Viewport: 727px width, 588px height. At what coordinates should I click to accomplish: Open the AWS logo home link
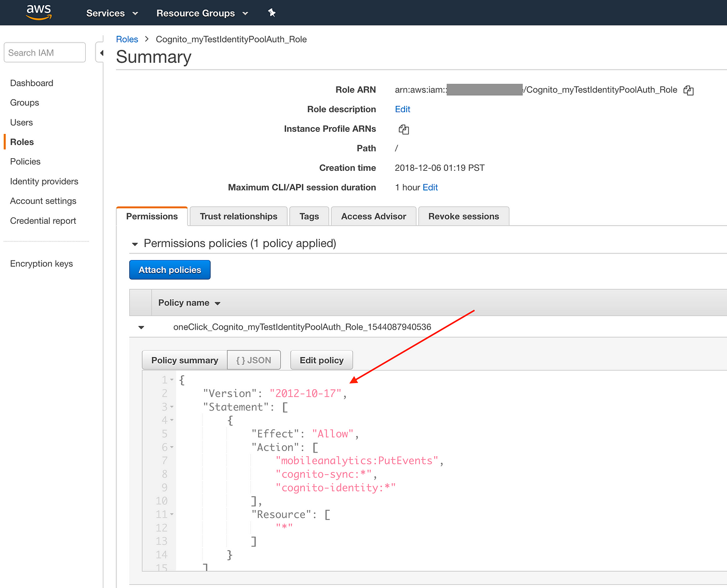[x=39, y=12]
